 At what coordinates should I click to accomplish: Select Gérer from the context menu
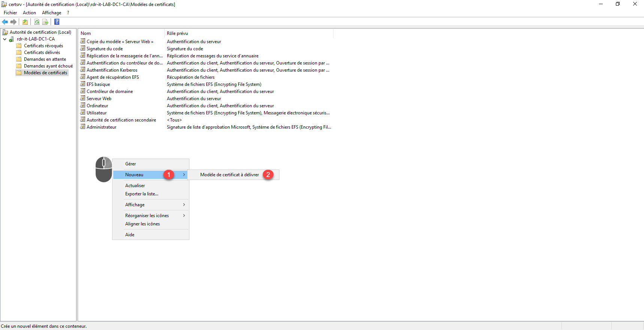[131, 164]
